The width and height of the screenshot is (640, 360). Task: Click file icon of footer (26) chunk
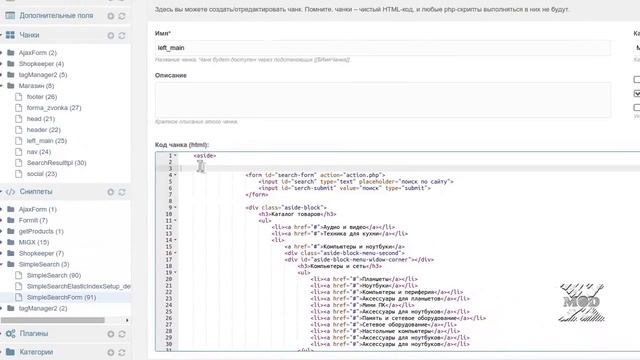point(18,97)
